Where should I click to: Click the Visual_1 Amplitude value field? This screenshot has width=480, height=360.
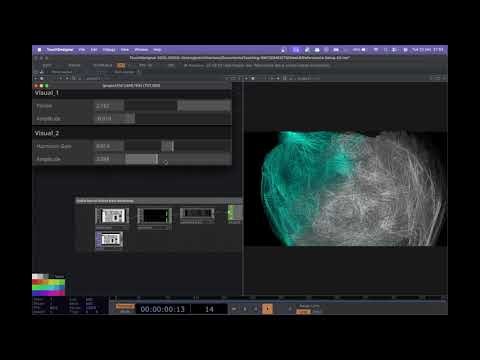[x=109, y=118]
